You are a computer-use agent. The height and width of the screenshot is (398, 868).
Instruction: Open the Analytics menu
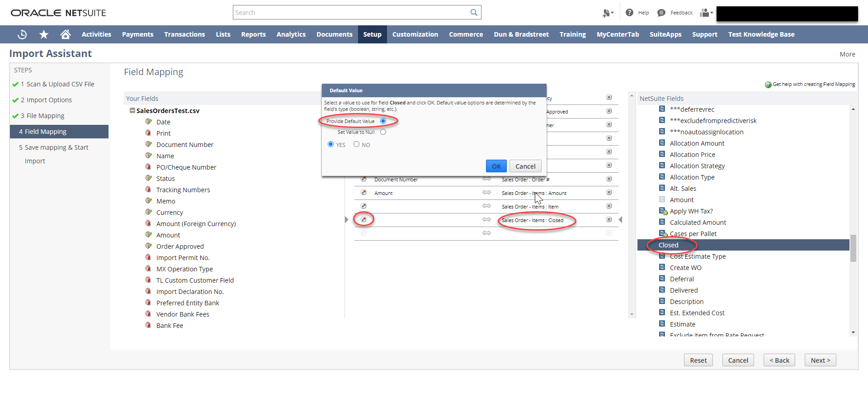pos(291,34)
